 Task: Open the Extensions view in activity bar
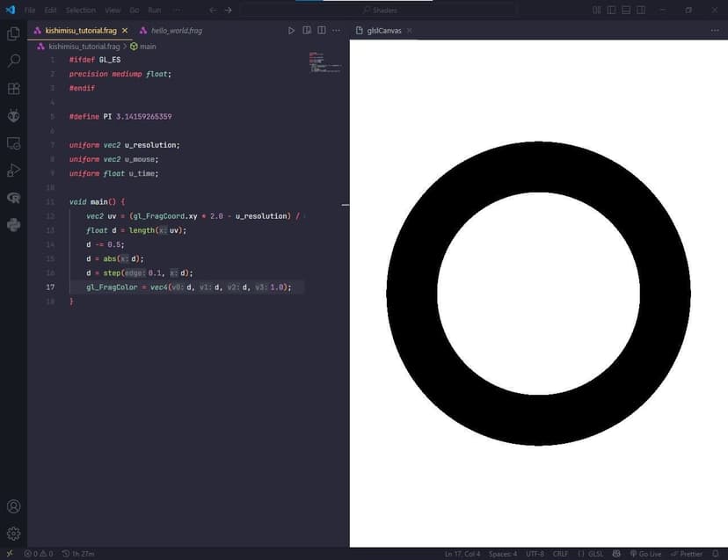[x=13, y=89]
